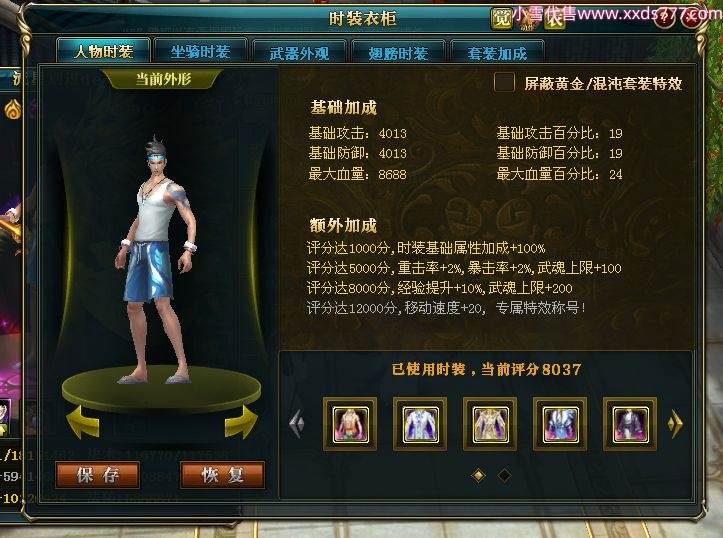Click the question mark help icon

[664, 18]
